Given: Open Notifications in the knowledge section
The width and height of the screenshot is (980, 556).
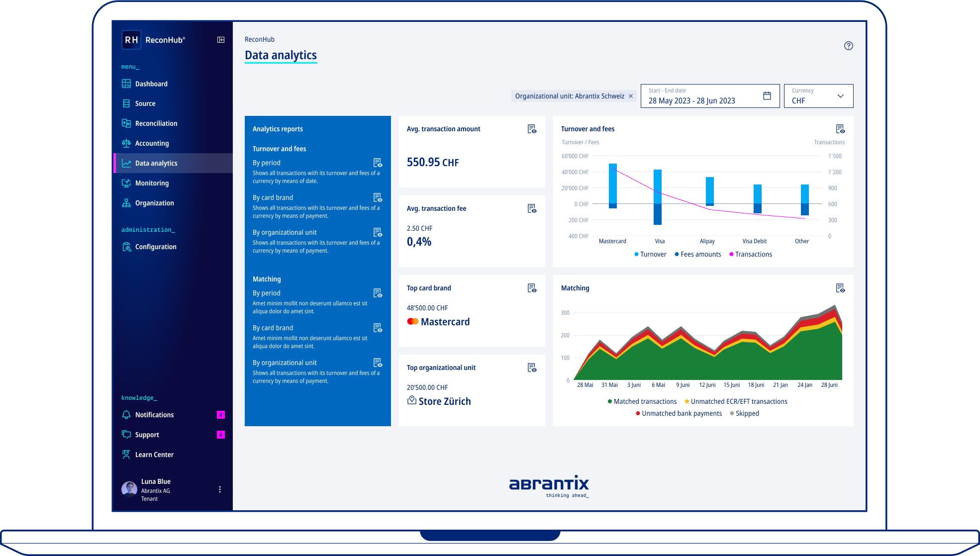Looking at the screenshot, I should point(173,415).
